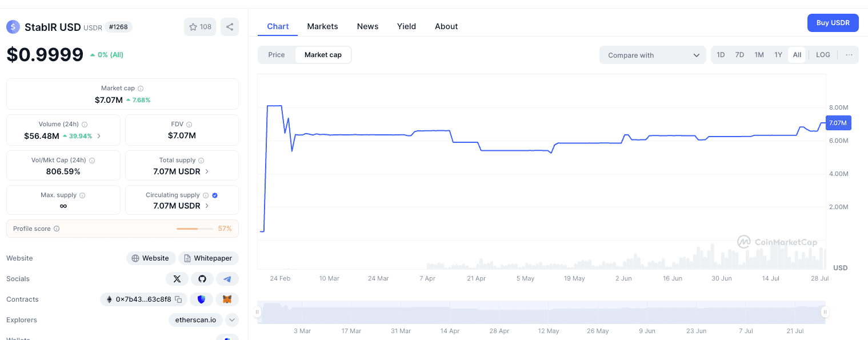
Task: Select the 1D time range
Action: point(721,55)
